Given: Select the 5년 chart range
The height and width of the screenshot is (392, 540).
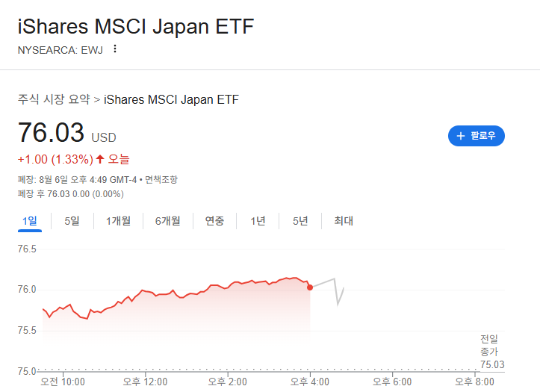Looking at the screenshot, I should pyautogui.click(x=300, y=221).
